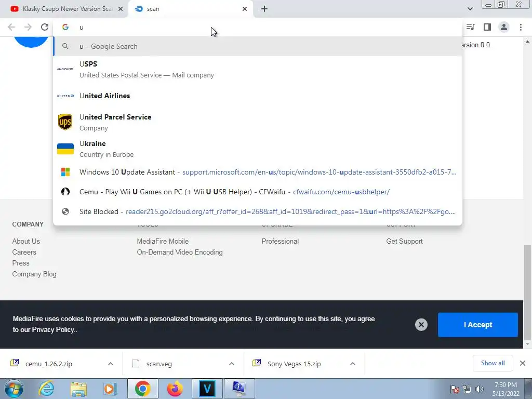Reload the current page
Image resolution: width=532 pixels, height=399 pixels.
(45, 27)
